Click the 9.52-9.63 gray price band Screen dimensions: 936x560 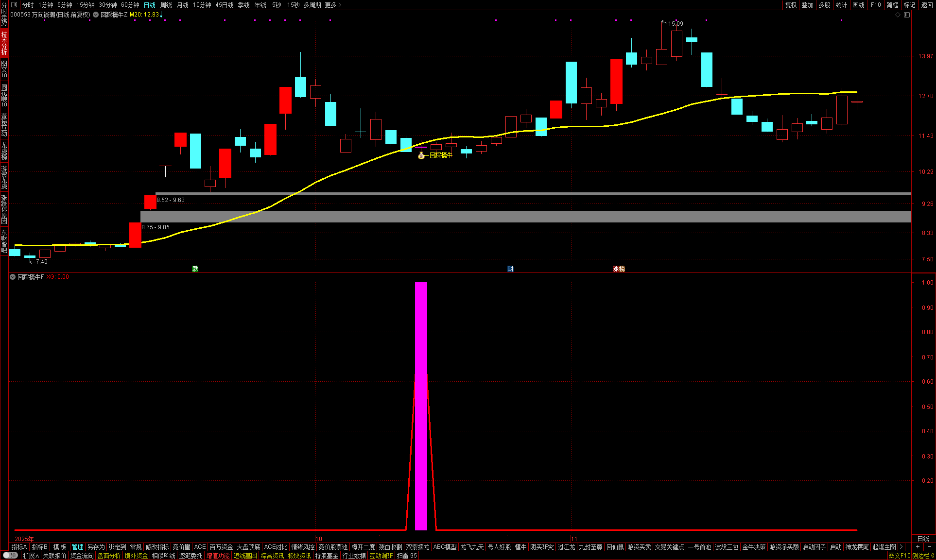pyautogui.click(x=486, y=194)
